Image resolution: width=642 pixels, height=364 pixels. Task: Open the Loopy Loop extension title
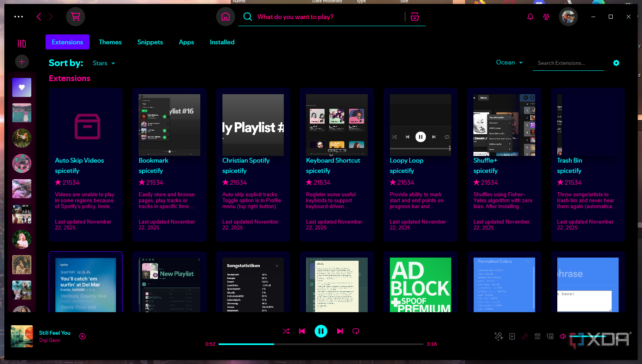click(x=406, y=160)
